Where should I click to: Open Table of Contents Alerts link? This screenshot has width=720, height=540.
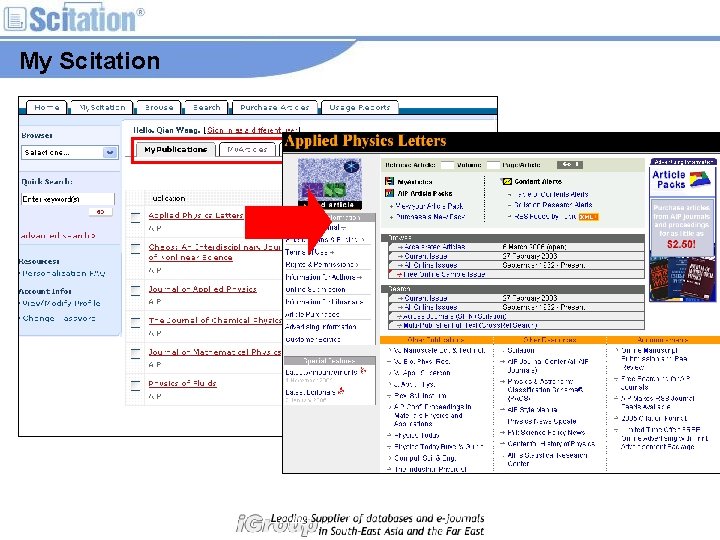pos(551,194)
